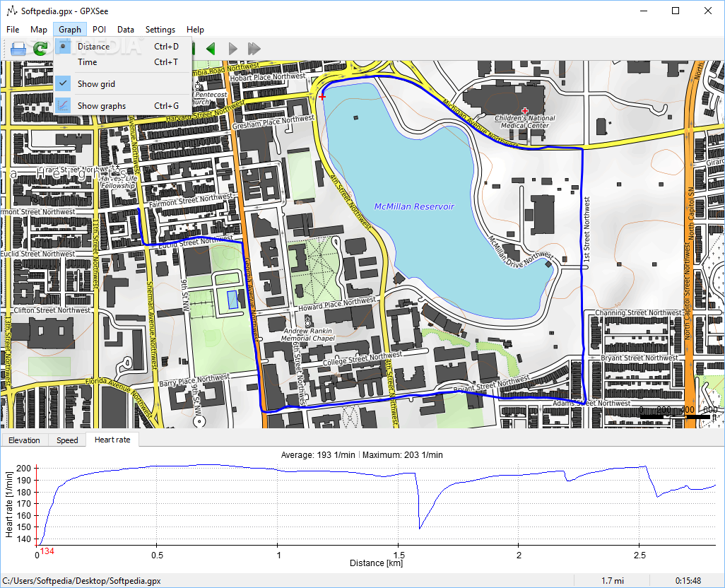725x588 pixels.
Task: Open the Help menu
Action: coord(195,30)
